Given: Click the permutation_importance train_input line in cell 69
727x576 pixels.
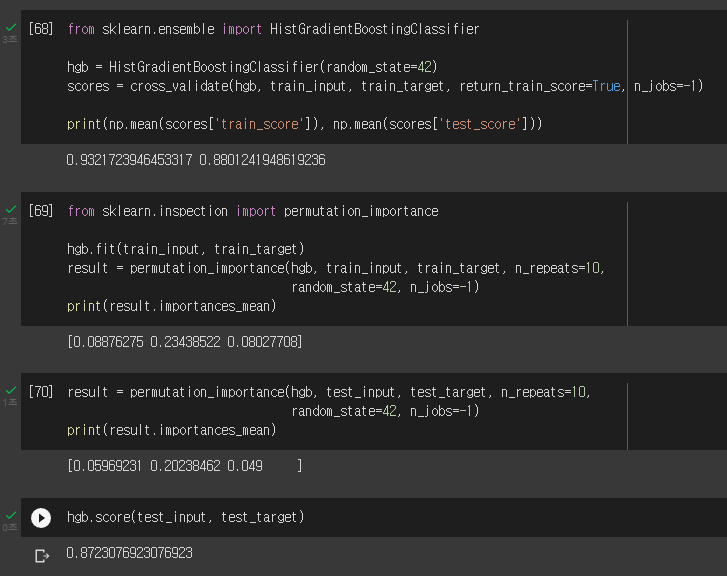Looking at the screenshot, I should point(336,269).
